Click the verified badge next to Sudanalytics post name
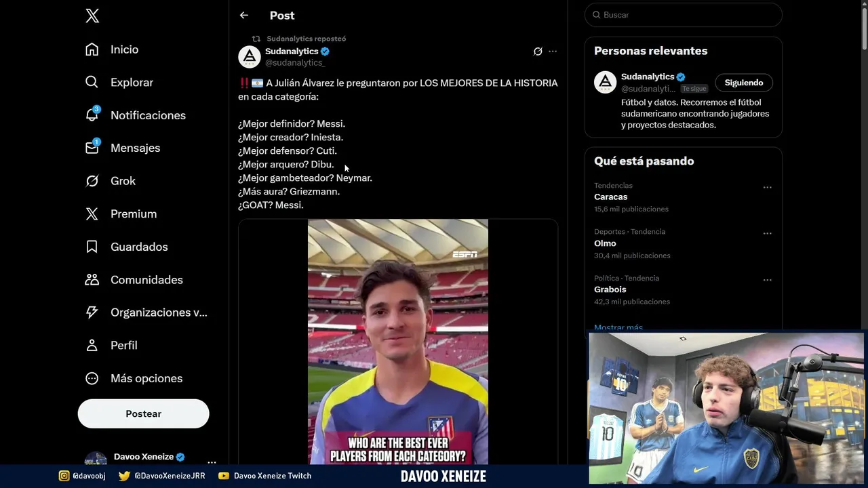 (x=325, y=52)
